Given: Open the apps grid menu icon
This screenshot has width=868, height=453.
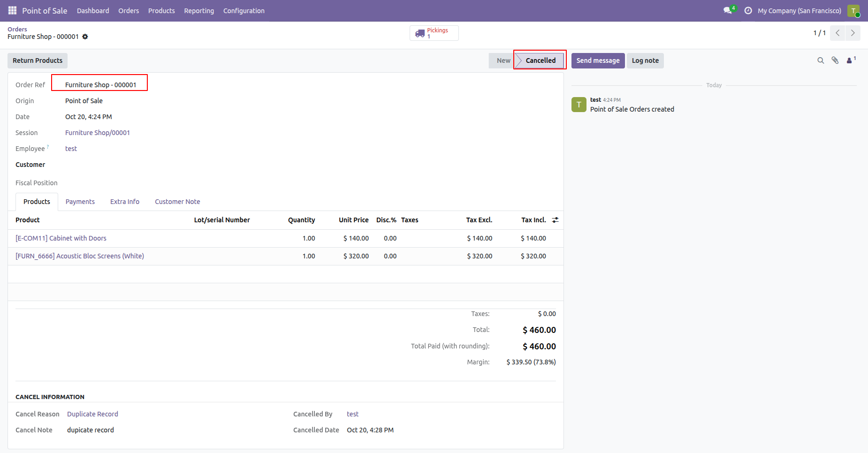Looking at the screenshot, I should tap(12, 10).
